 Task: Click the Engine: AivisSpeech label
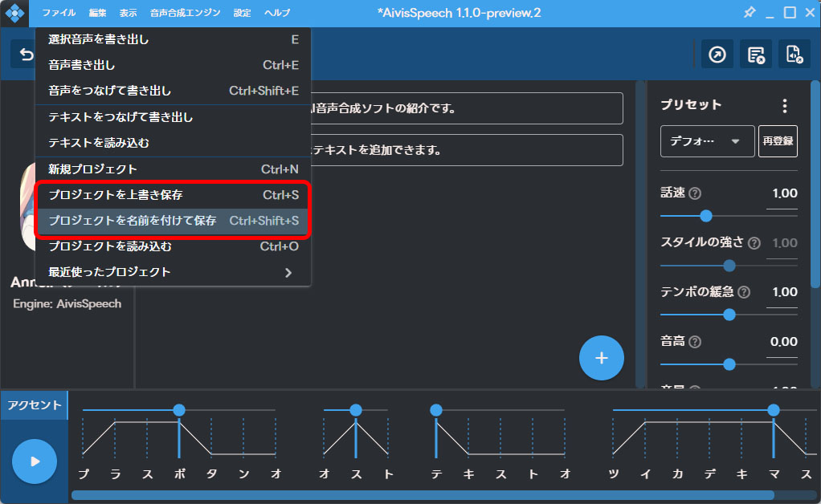point(67,303)
